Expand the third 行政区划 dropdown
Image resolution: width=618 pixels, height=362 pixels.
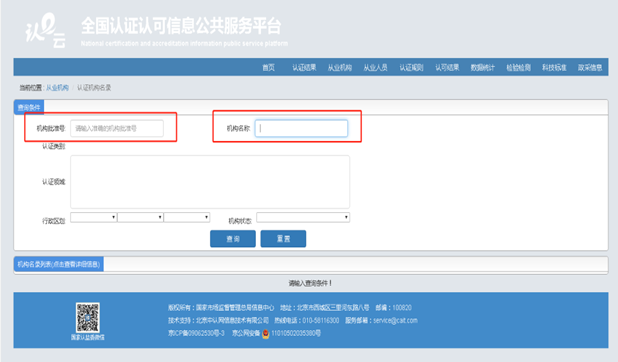pyautogui.click(x=187, y=217)
